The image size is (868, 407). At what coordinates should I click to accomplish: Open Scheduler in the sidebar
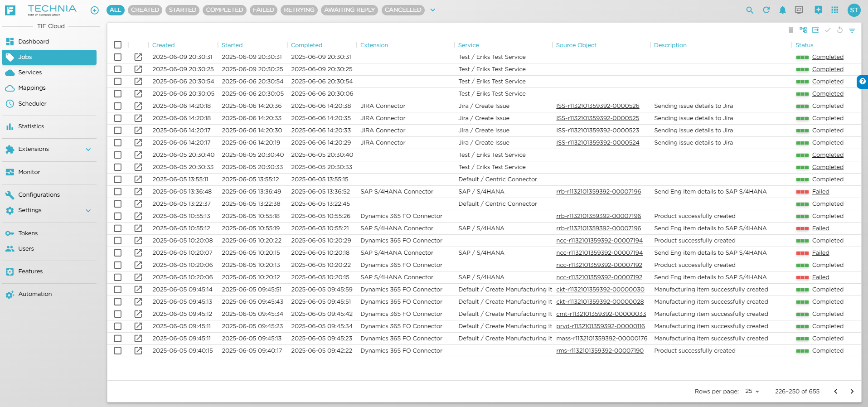[32, 104]
